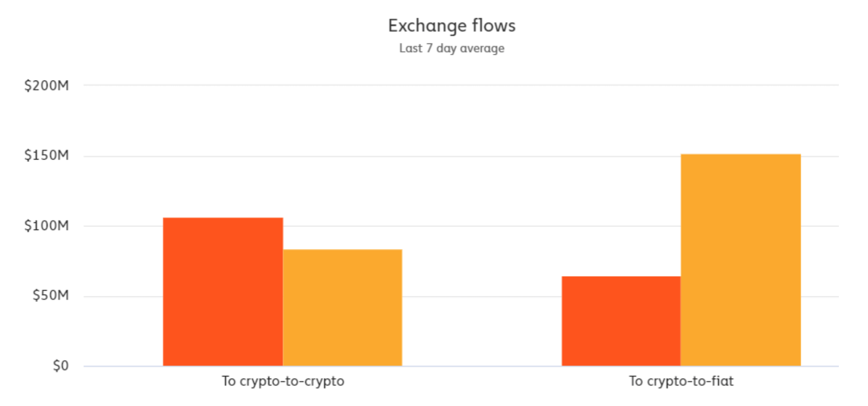Click the $150M y-axis label
The image size is (868, 406).
point(46,155)
